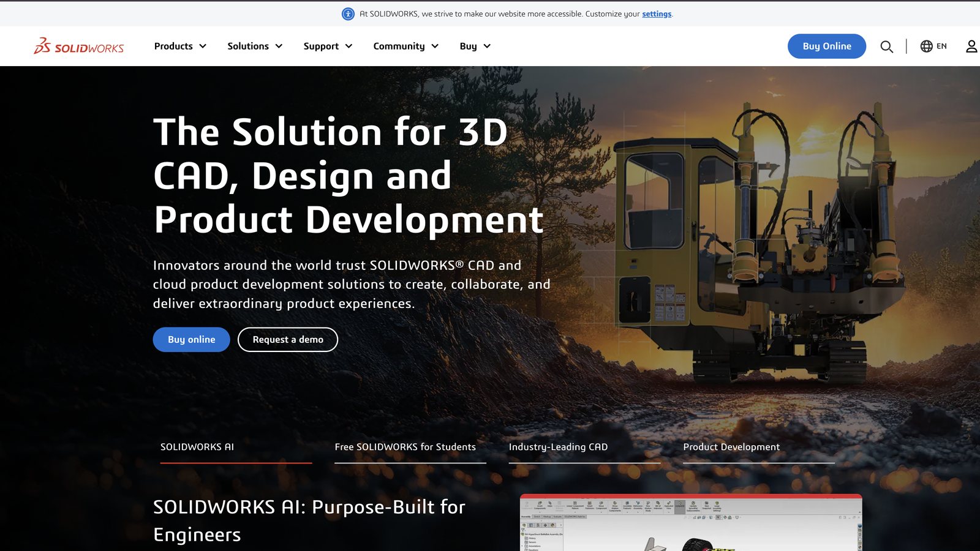This screenshot has width=980, height=551.
Task: Expand the Products menu
Action: click(180, 46)
